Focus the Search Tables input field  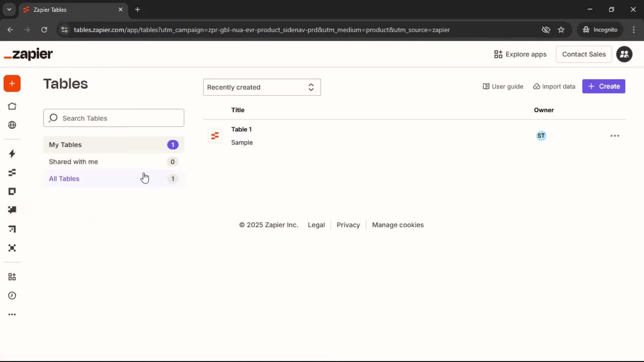pyautogui.click(x=114, y=118)
